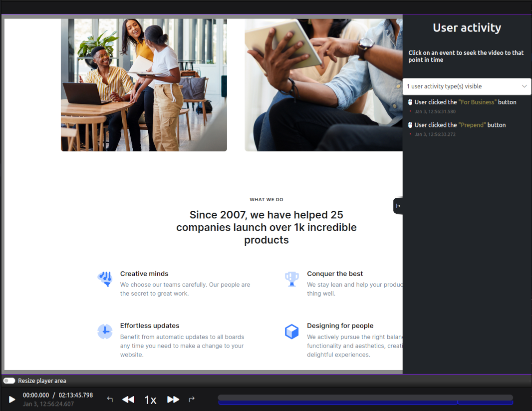Expand the dropdown using its chevron arrow
The height and width of the screenshot is (411, 532).
[524, 86]
